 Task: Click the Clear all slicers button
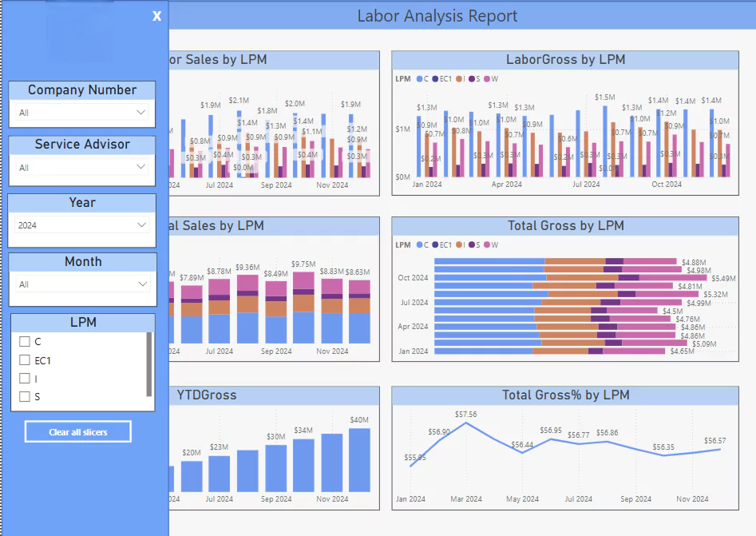78,432
